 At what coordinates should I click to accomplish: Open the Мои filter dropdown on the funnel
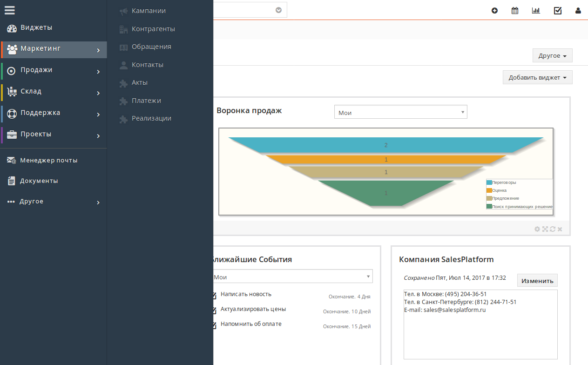pyautogui.click(x=400, y=112)
